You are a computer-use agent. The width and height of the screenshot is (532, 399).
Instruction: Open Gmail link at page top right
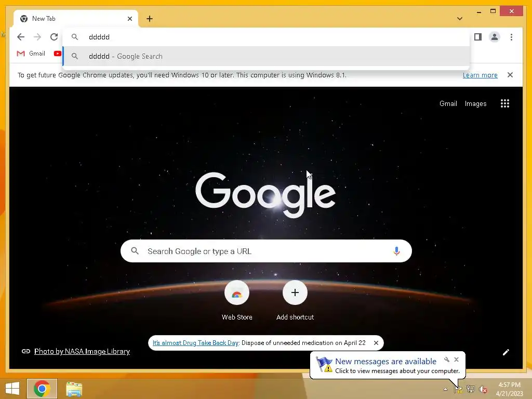click(x=448, y=103)
